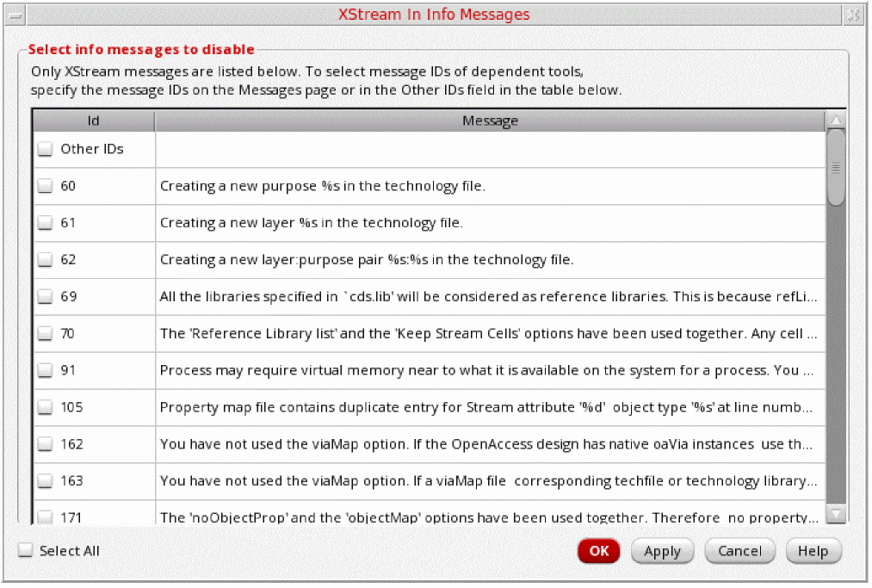
Task: Select 'Process may require virtual memory' message
Action: coord(490,370)
